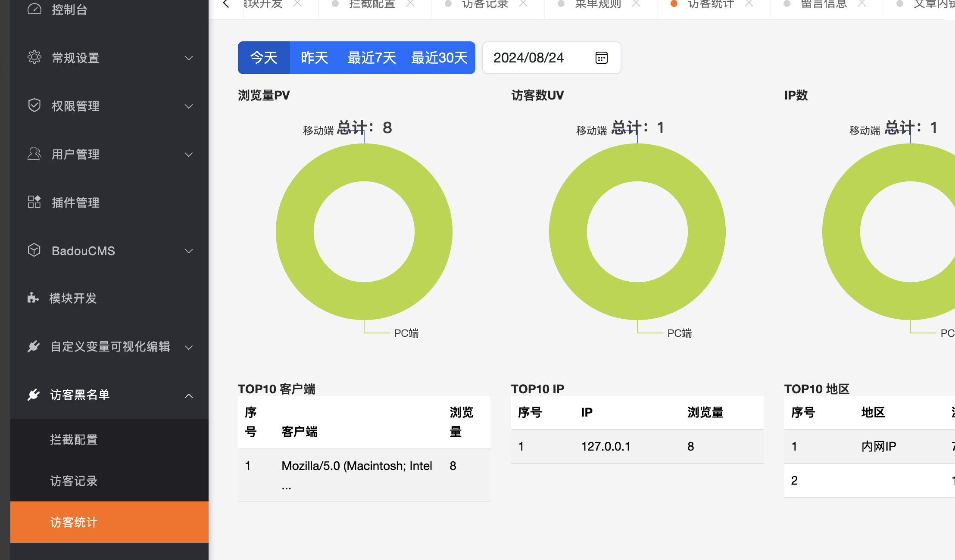The width and height of the screenshot is (955, 560).
Task: Expand the 自定义变量可视化编辑 section
Action: (x=188, y=347)
